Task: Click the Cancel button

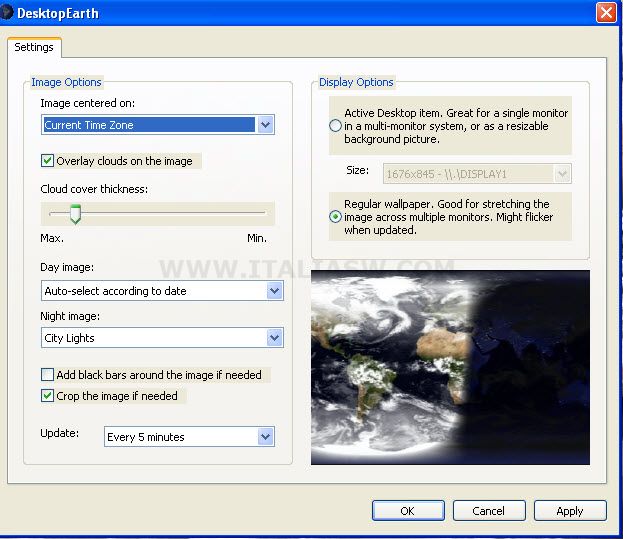Action: click(x=489, y=511)
